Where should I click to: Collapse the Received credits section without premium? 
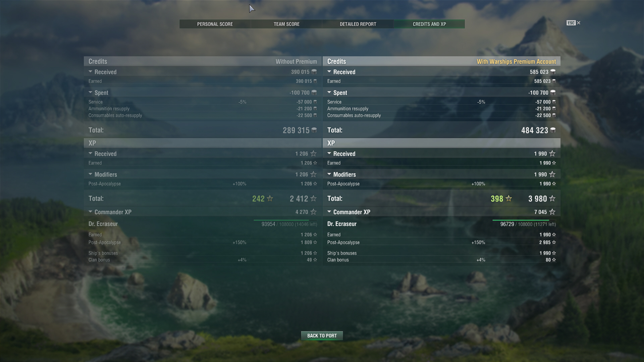click(x=90, y=72)
